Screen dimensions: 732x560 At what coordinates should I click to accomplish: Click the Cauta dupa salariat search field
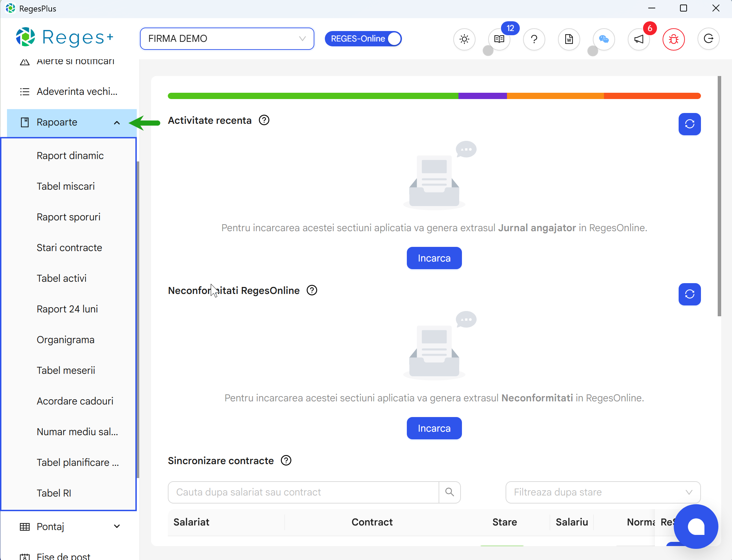tap(304, 492)
